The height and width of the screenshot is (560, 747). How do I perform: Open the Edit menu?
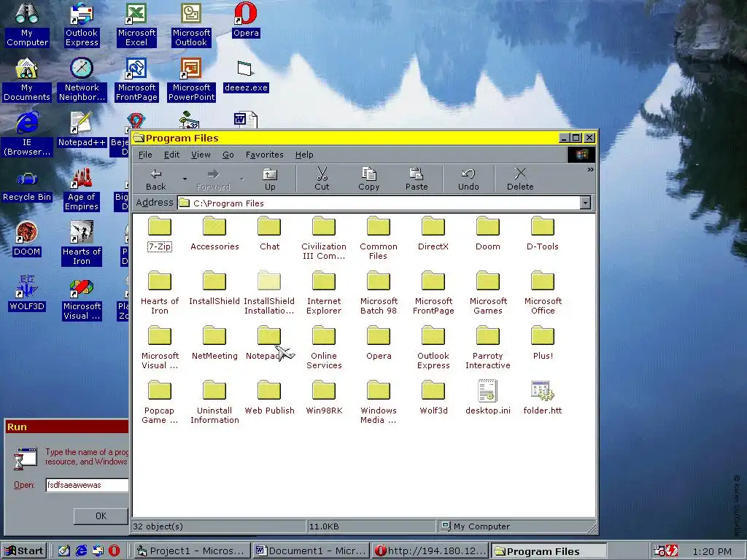(x=171, y=155)
